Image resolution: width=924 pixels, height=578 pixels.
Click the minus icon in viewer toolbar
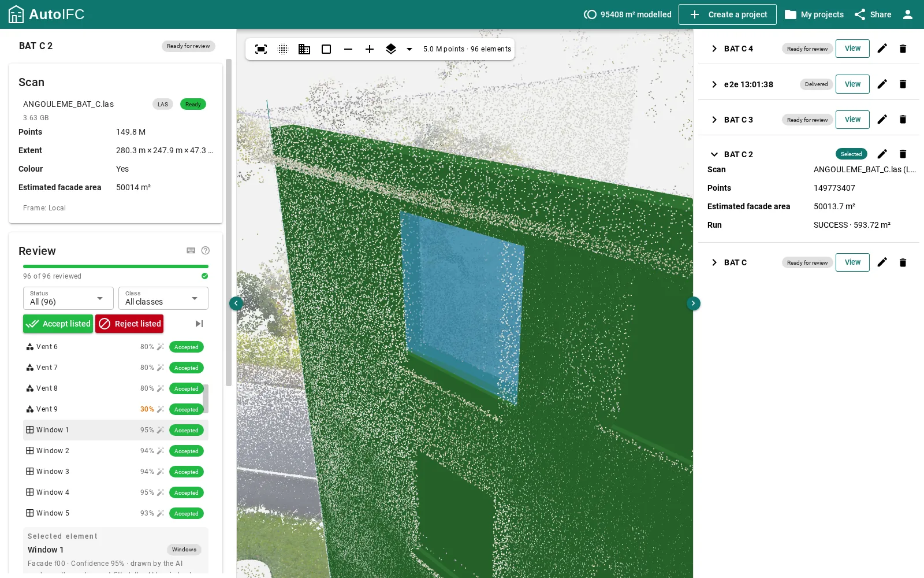348,49
